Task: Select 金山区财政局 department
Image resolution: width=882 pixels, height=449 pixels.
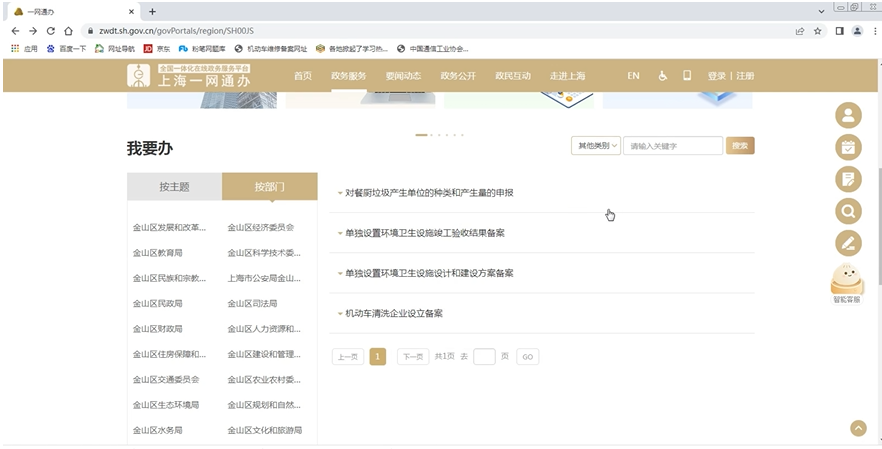Action: tap(158, 329)
